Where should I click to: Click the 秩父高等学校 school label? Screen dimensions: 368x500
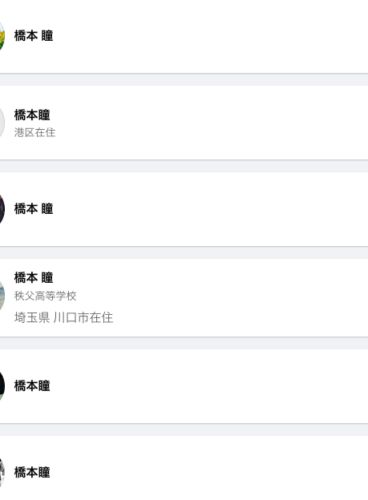(45, 296)
